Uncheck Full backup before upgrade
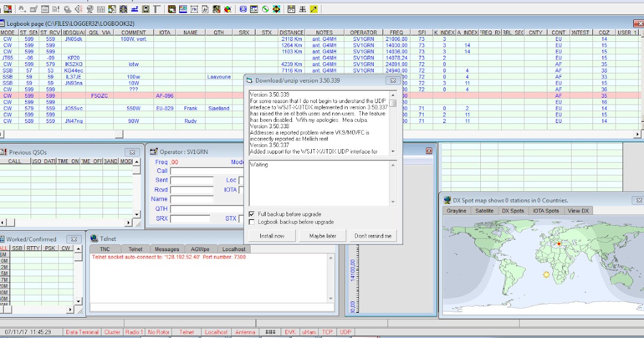This screenshot has width=644, height=338. (251, 213)
